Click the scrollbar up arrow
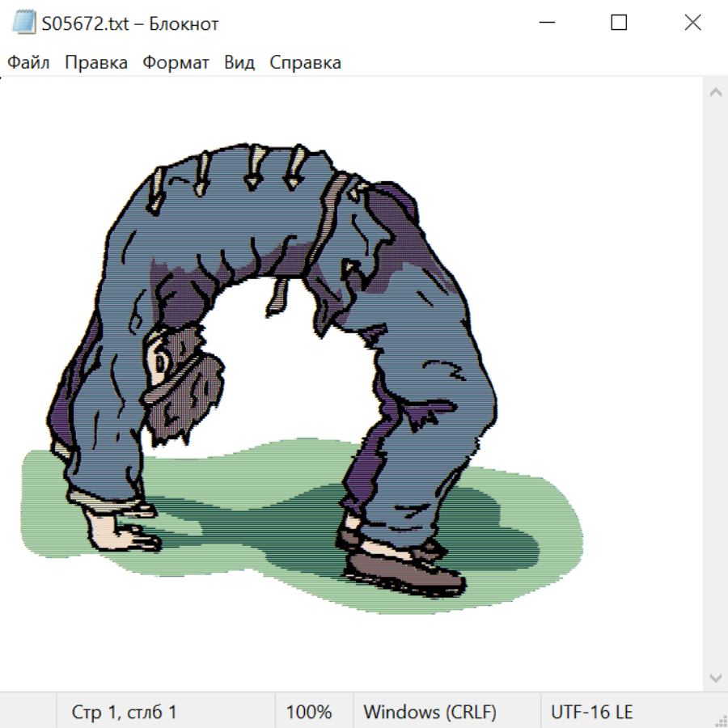 tap(715, 93)
